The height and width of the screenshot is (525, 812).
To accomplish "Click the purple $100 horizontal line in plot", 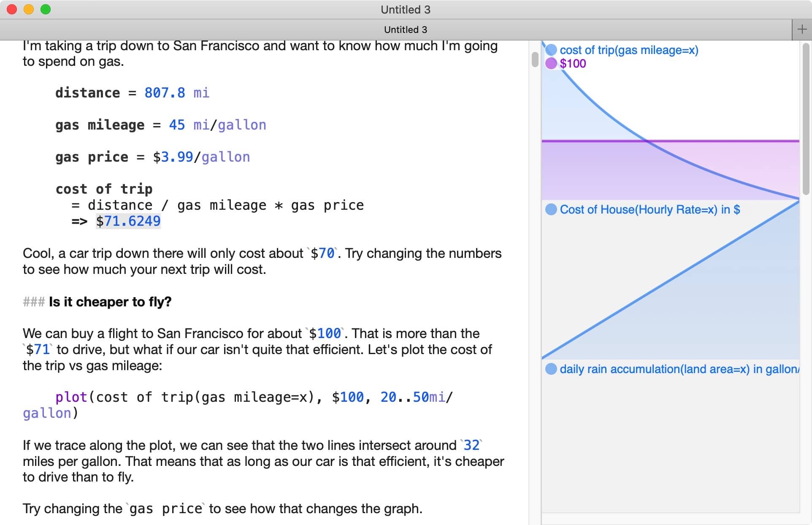I will pyautogui.click(x=670, y=141).
